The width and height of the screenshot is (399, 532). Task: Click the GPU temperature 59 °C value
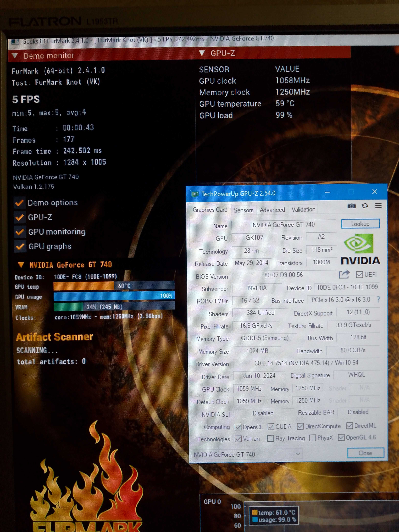coord(285,103)
